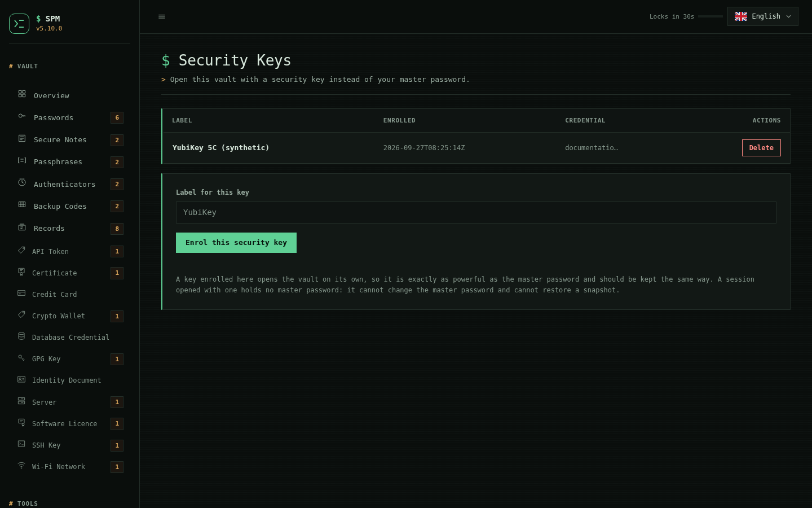Click the YubiKey 5C (synthetic) label
The width and height of the screenshot is (812, 508).
click(221, 148)
